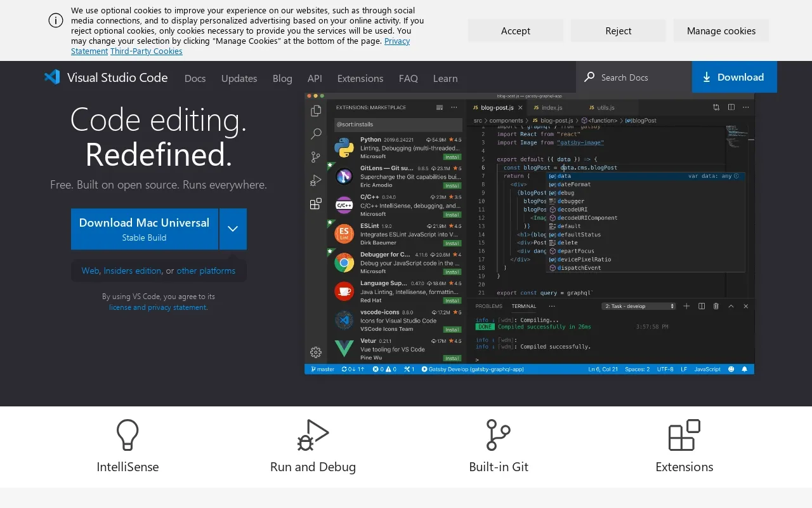Click the cookie notice info icon
Screen dimensions: 812x508
[56, 20]
